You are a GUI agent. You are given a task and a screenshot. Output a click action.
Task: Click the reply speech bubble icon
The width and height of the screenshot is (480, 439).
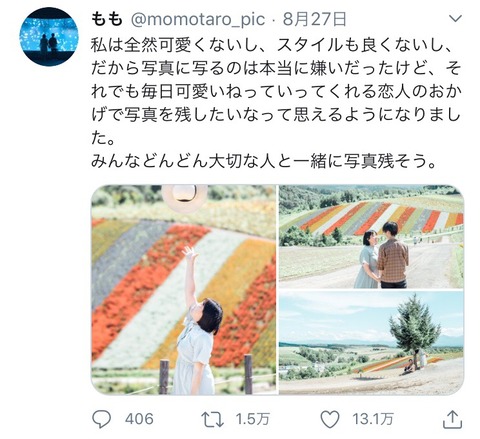point(101,419)
